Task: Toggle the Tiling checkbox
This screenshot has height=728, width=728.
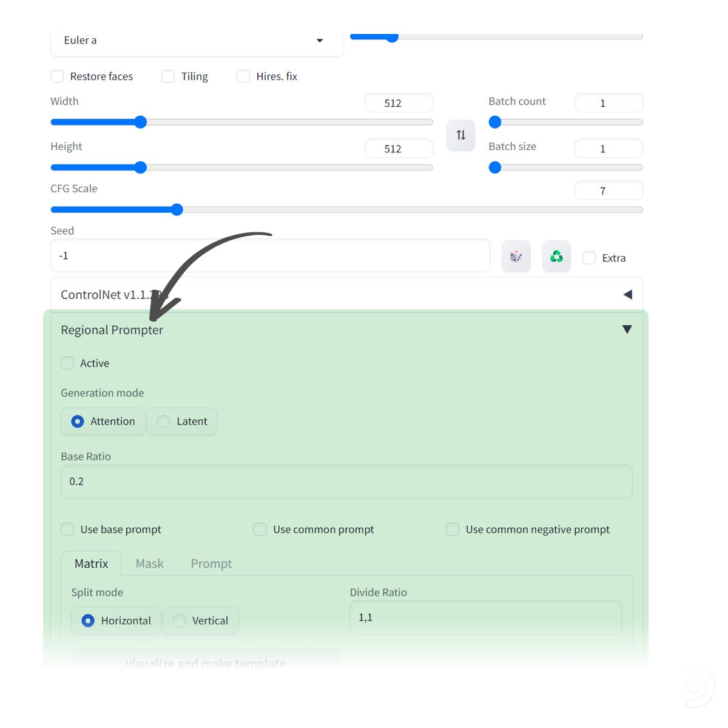Action: [x=168, y=76]
